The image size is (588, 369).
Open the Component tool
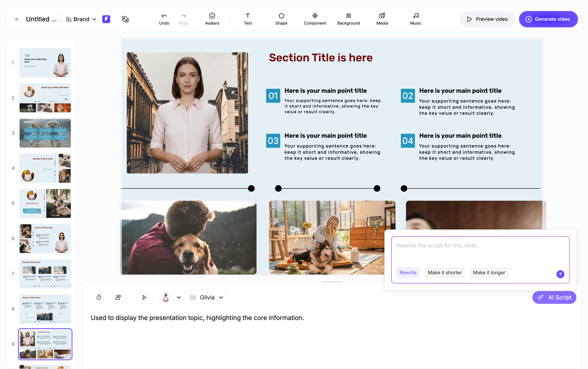pos(315,19)
